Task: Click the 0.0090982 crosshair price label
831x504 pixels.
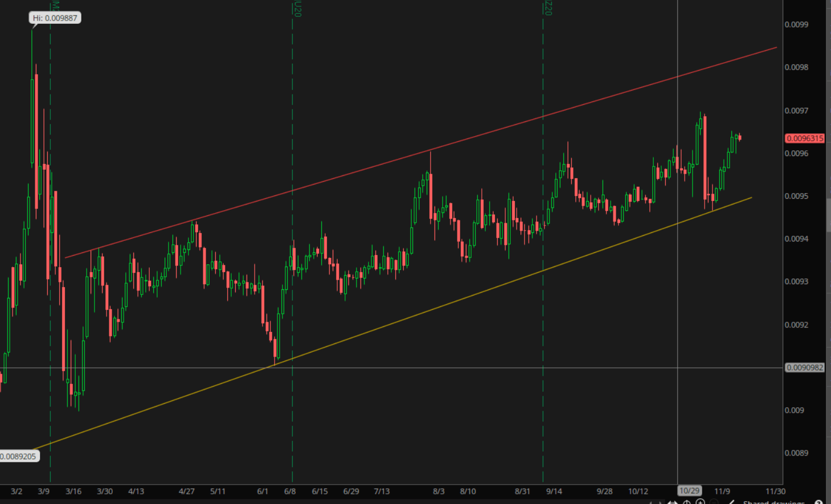Action: [804, 368]
